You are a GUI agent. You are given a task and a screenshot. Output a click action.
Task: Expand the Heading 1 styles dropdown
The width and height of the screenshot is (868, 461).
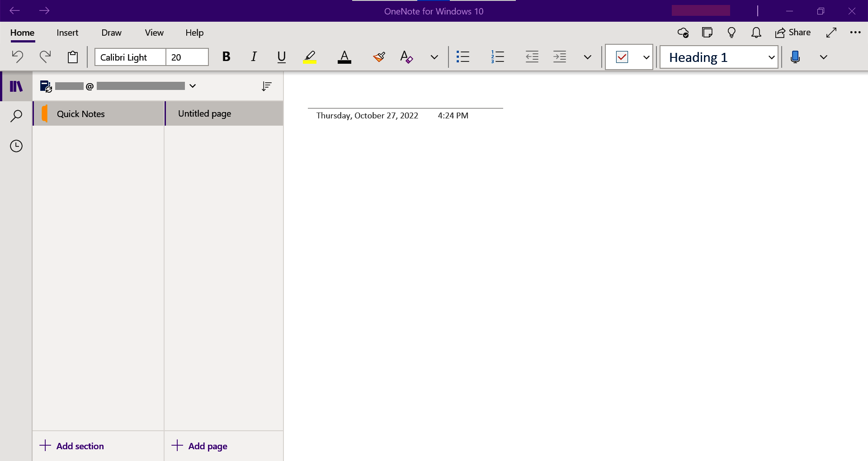point(771,57)
